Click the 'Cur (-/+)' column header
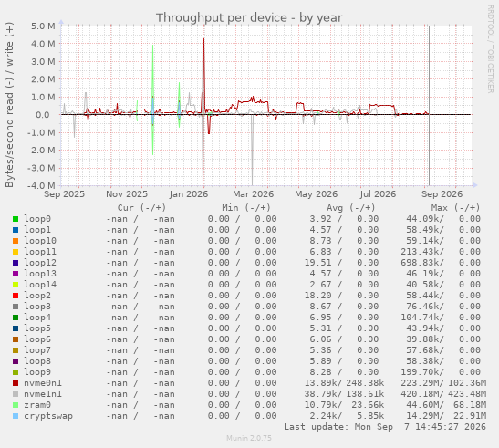 pyautogui.click(x=141, y=208)
